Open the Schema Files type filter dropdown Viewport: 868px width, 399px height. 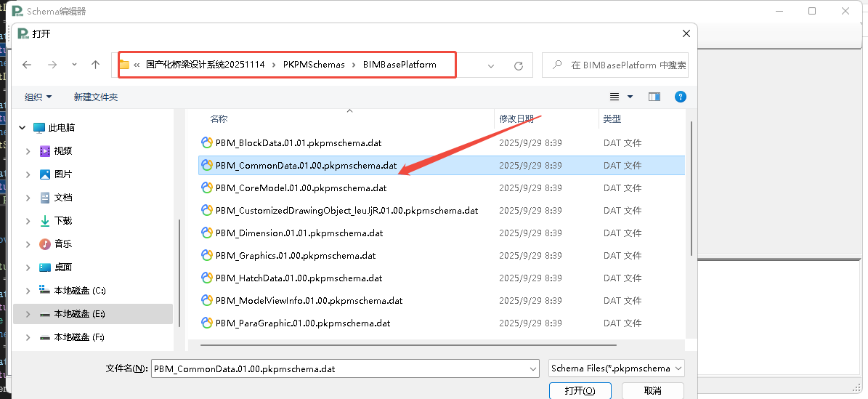click(x=617, y=368)
